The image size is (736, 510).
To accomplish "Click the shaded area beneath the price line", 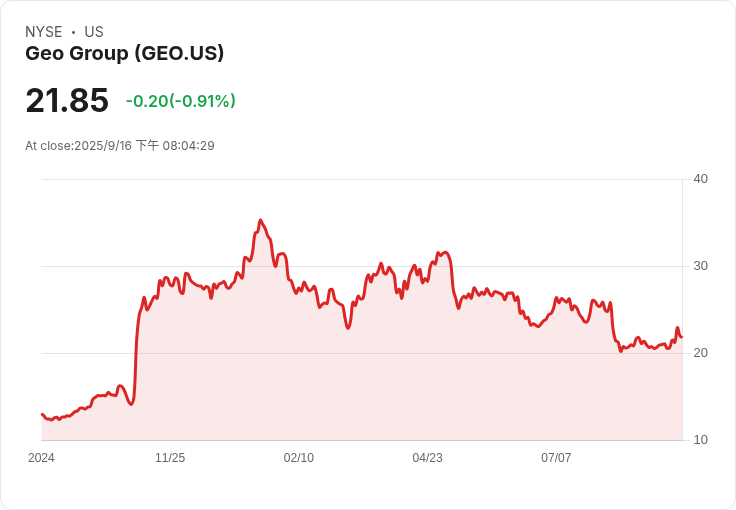I will (x=400, y=390).
